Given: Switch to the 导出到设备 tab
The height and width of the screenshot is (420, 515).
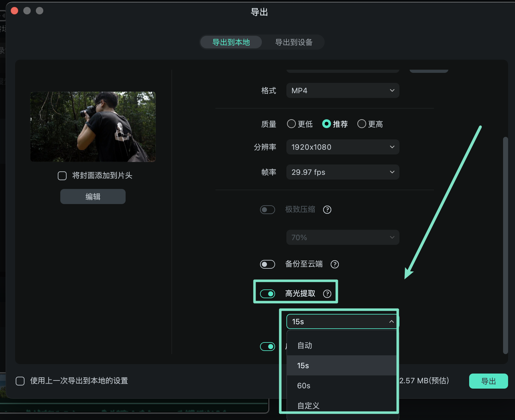Looking at the screenshot, I should click(x=293, y=42).
